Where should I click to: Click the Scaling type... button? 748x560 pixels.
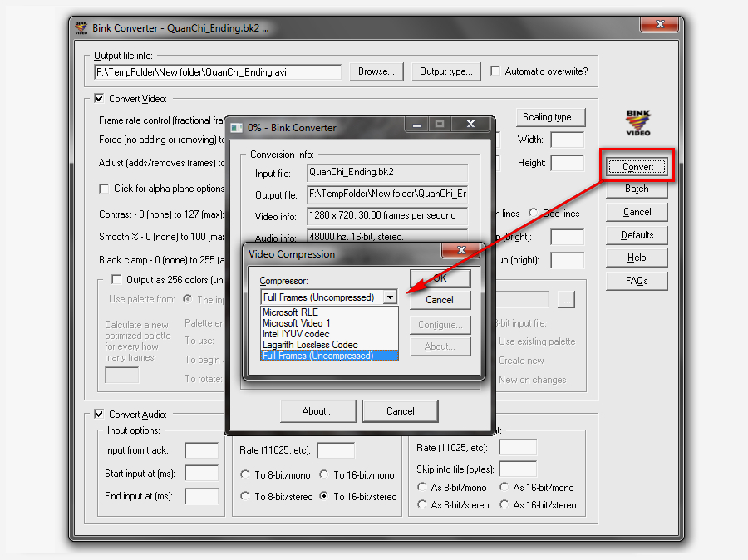point(550,117)
